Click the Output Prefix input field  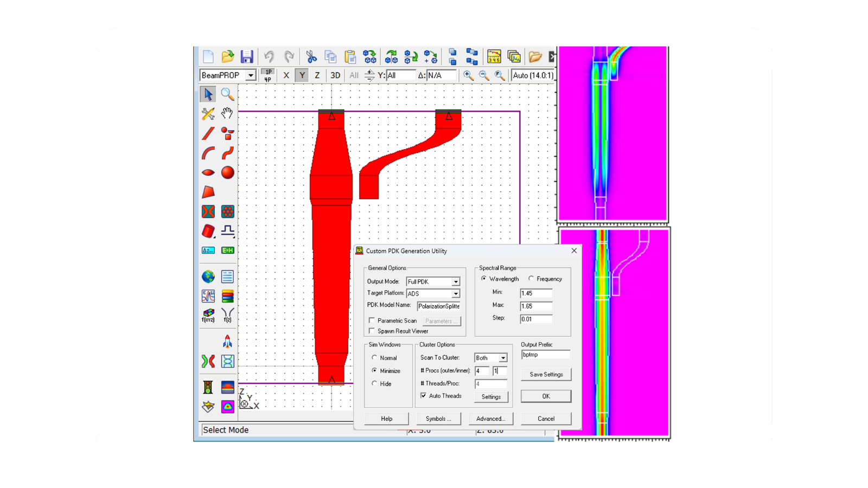[x=546, y=355]
